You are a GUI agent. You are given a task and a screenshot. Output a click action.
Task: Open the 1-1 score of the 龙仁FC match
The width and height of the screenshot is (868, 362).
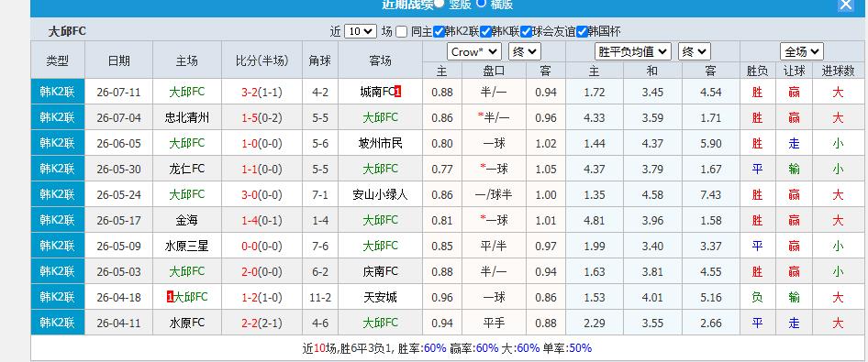coord(250,170)
